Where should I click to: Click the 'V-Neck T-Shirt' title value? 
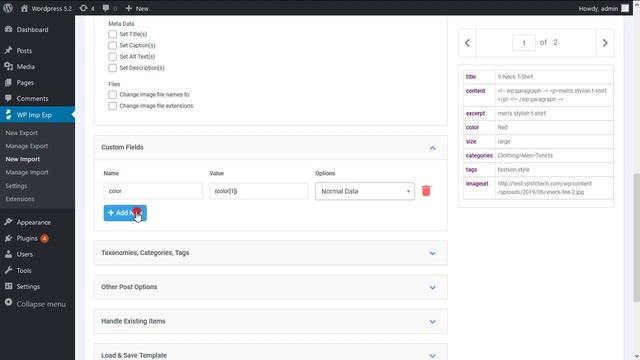[x=515, y=77]
